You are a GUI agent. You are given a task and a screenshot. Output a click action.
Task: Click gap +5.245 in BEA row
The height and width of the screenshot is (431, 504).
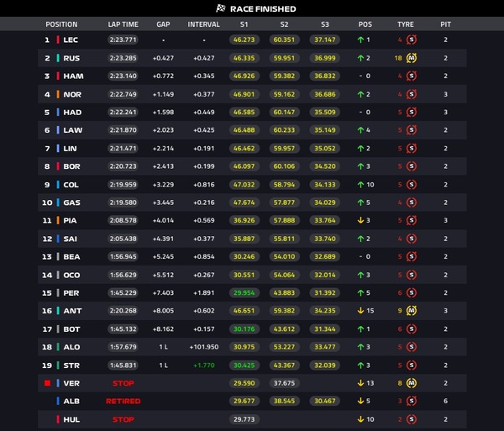[163, 256]
